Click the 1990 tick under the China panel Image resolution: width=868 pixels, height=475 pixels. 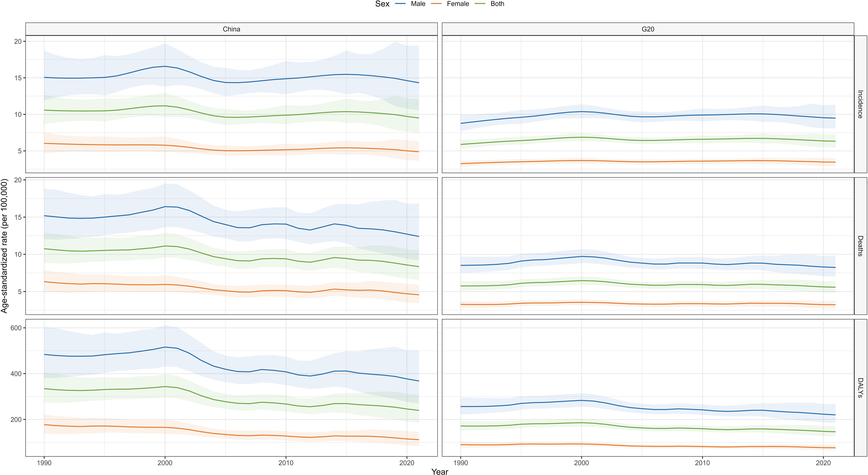coord(44,463)
